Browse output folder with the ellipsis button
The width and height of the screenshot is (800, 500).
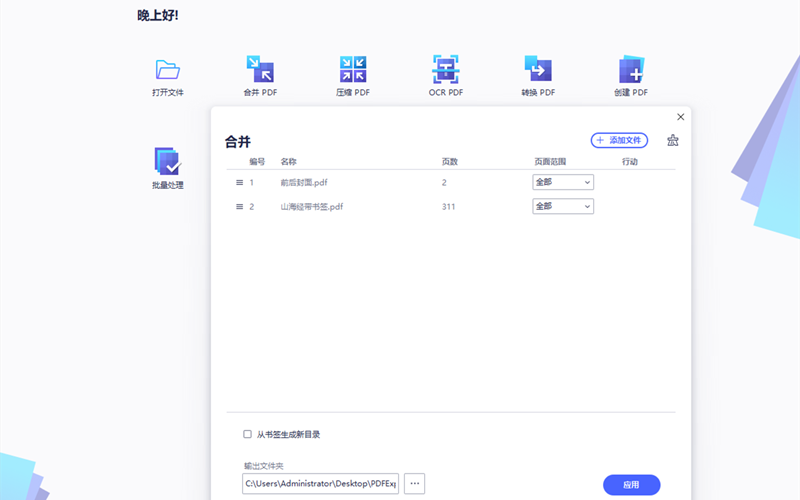[x=415, y=484]
